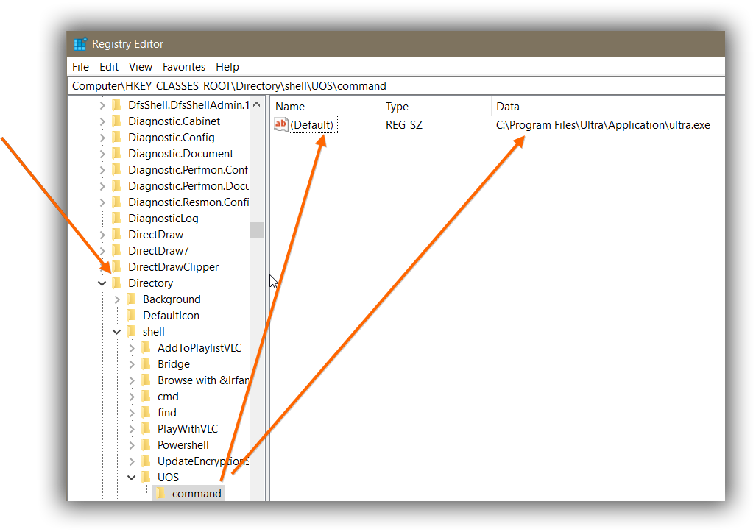Collapse the shell subkey
Viewport: 756px width, 532px height.
point(117,332)
